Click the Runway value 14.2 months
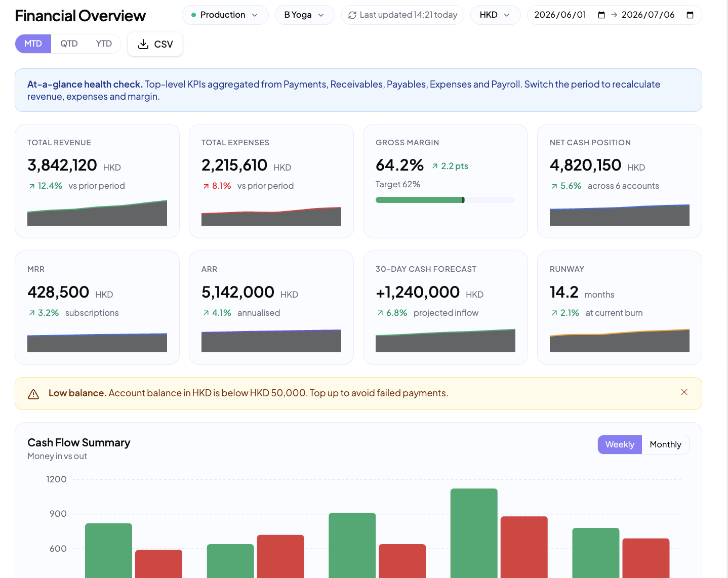 [x=582, y=293]
